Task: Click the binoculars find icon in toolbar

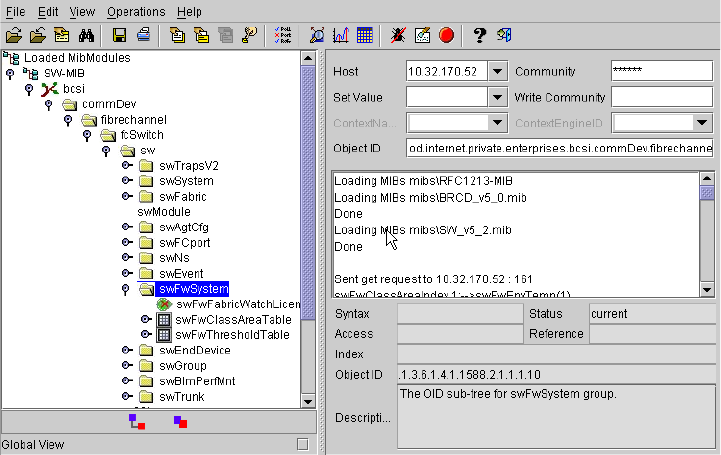Action: [x=86, y=35]
